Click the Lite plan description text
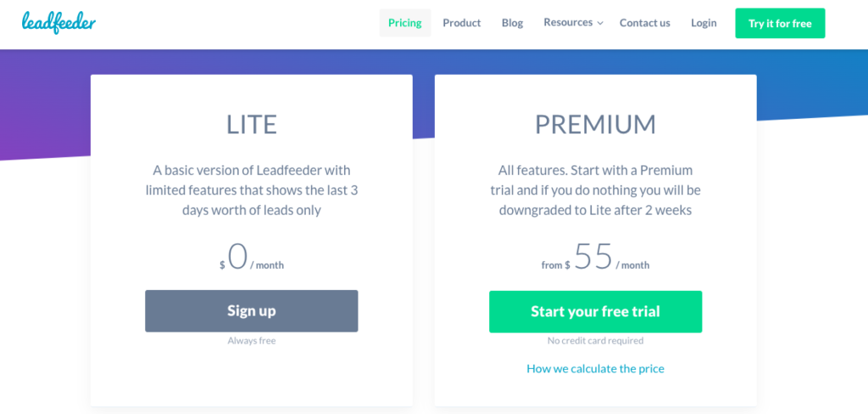868x414 pixels. 251,190
